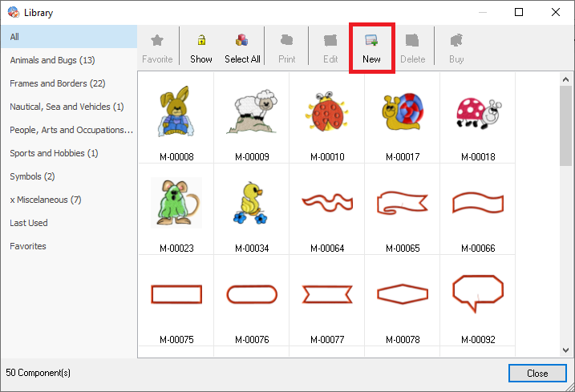Select the yellow duck design M-00034
The height and width of the screenshot is (392, 575).
point(251,204)
